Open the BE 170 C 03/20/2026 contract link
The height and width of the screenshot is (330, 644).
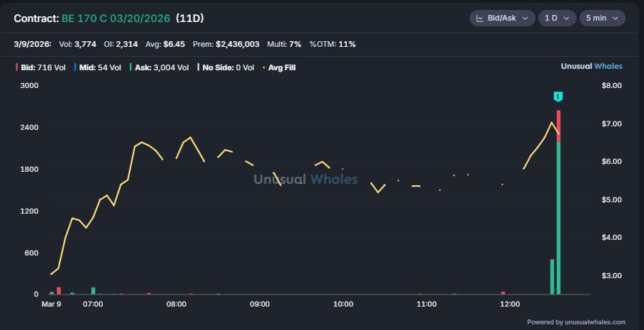tap(116, 18)
